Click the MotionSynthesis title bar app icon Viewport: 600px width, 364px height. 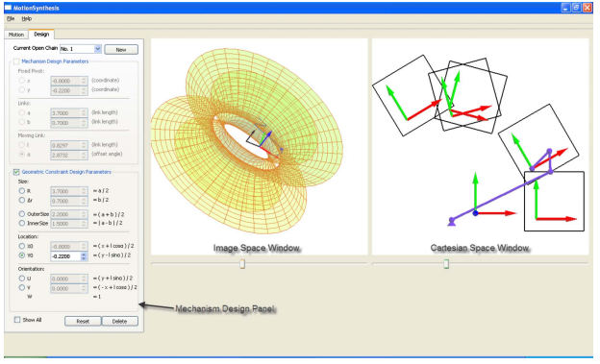tap(8, 8)
